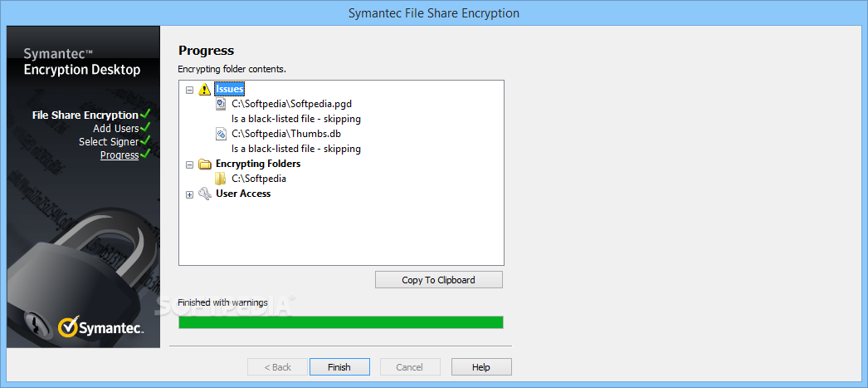Click checkmark next to Add Users
The width and height of the screenshot is (868, 388).
coord(145,127)
